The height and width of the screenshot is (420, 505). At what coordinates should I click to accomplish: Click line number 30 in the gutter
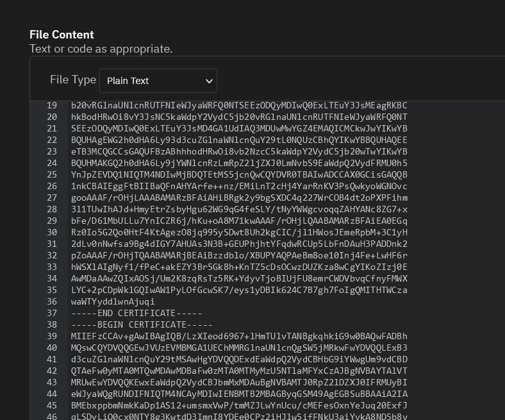(x=52, y=232)
